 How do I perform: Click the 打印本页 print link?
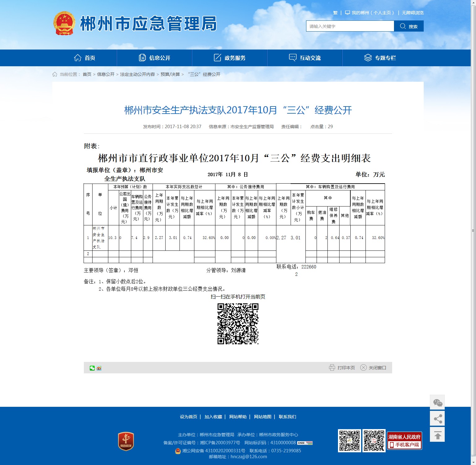click(346, 368)
